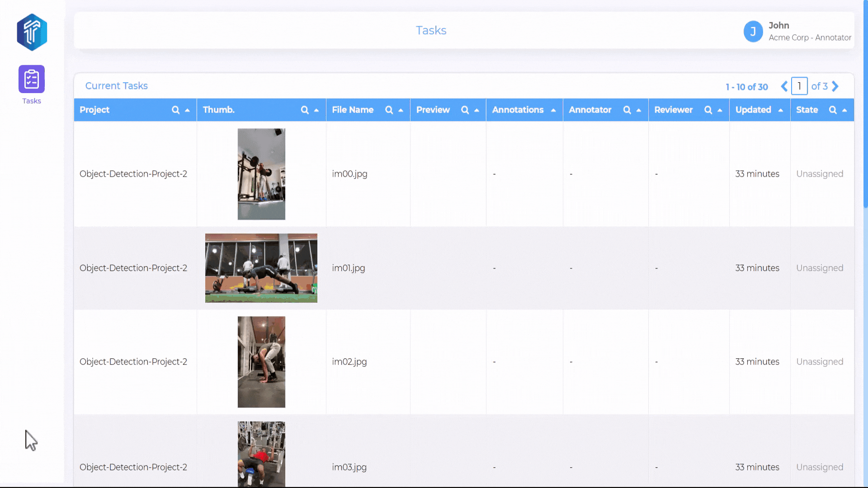868x488 pixels.
Task: Select file name im03.jpg
Action: pyautogui.click(x=349, y=467)
